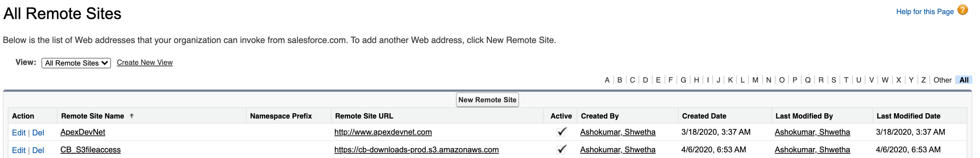This screenshot has height=158, width=980.
Task: Sort by the Active column header
Action: 561,116
